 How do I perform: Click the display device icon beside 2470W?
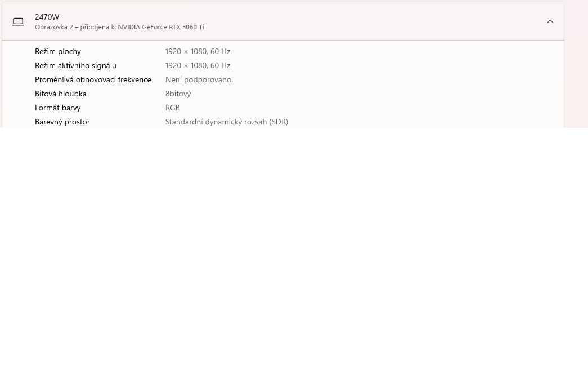coord(18,21)
